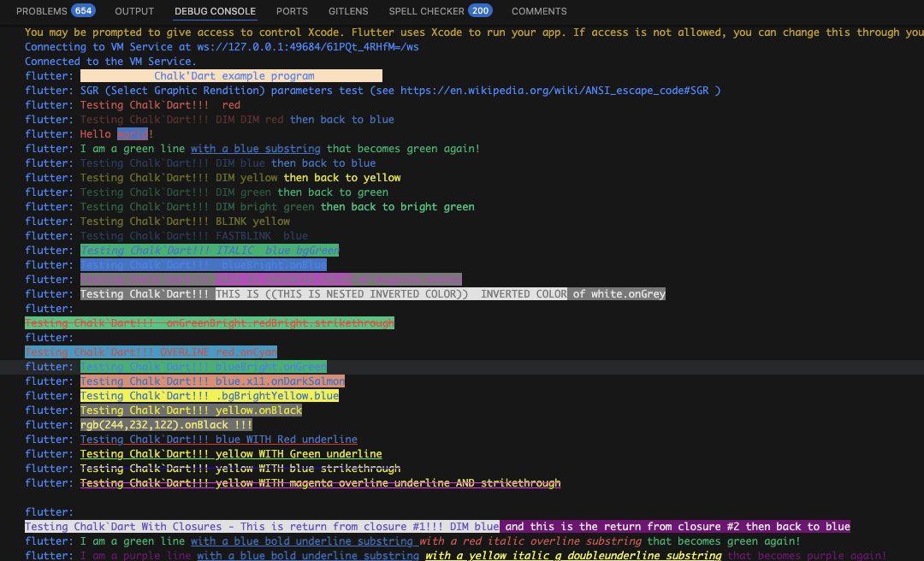This screenshot has height=561, width=924.
Task: Open the Wikipedia ANSI escape code link
Action: click(x=554, y=90)
